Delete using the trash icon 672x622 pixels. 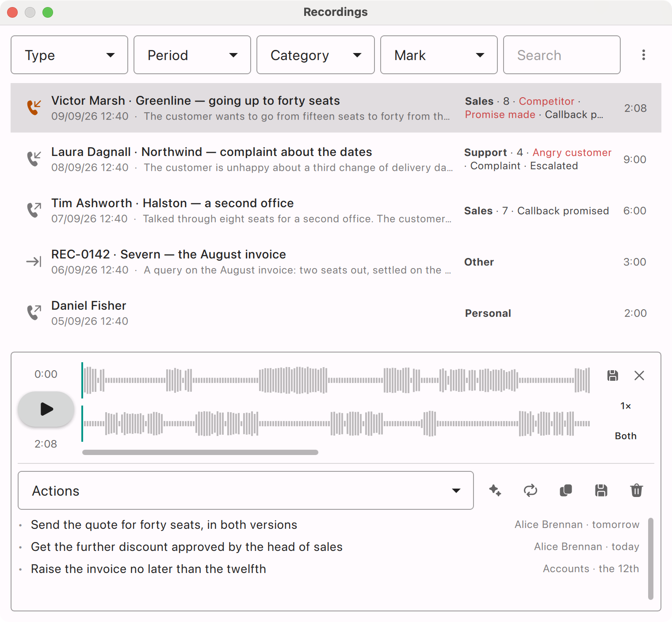coord(637,490)
